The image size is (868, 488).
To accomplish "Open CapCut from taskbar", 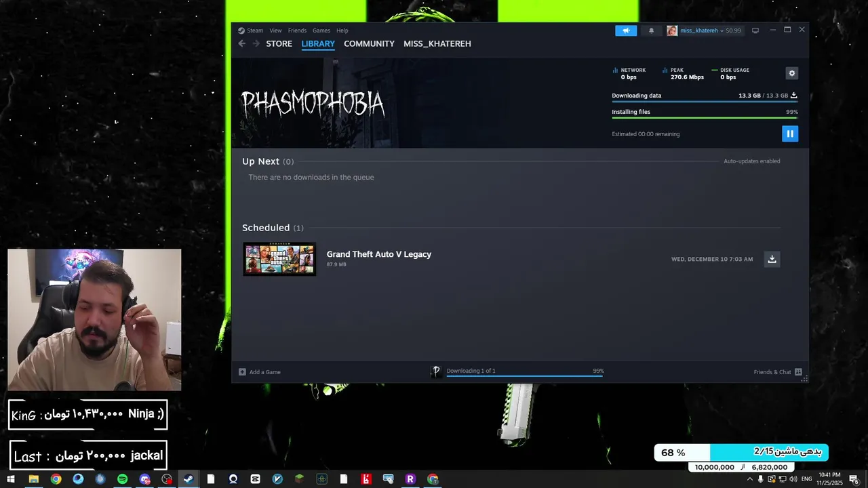I will (x=255, y=479).
